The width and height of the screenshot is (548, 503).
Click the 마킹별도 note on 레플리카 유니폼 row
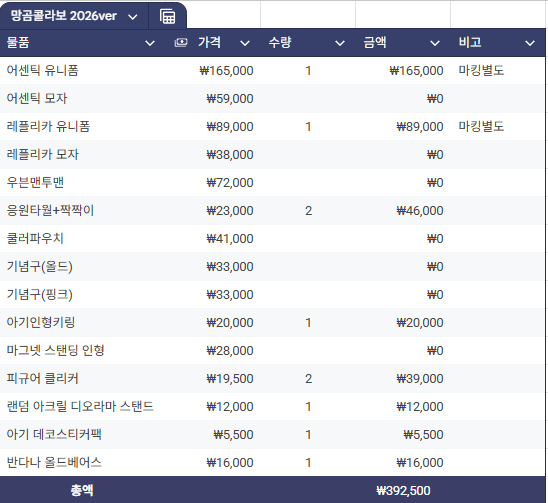click(481, 127)
